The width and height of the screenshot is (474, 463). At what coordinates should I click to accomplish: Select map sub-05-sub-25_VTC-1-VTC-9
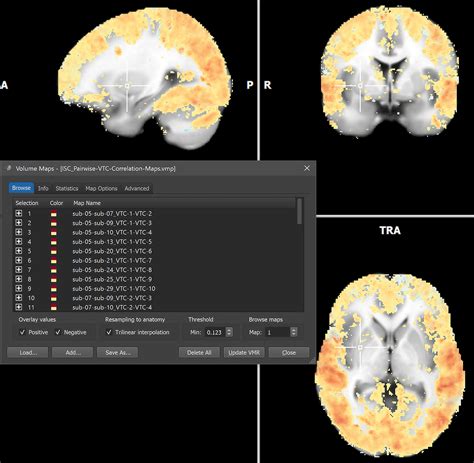click(112, 279)
